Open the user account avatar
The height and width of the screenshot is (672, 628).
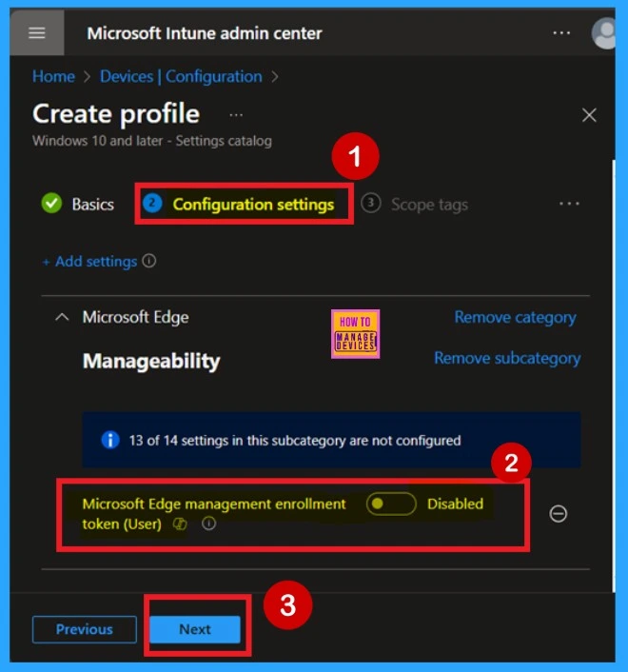[x=604, y=33]
